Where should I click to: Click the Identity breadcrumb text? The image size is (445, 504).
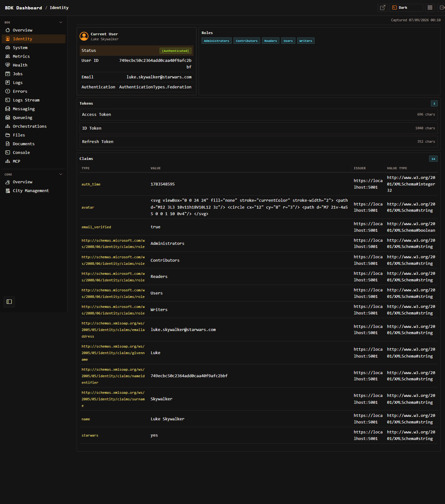pos(59,8)
